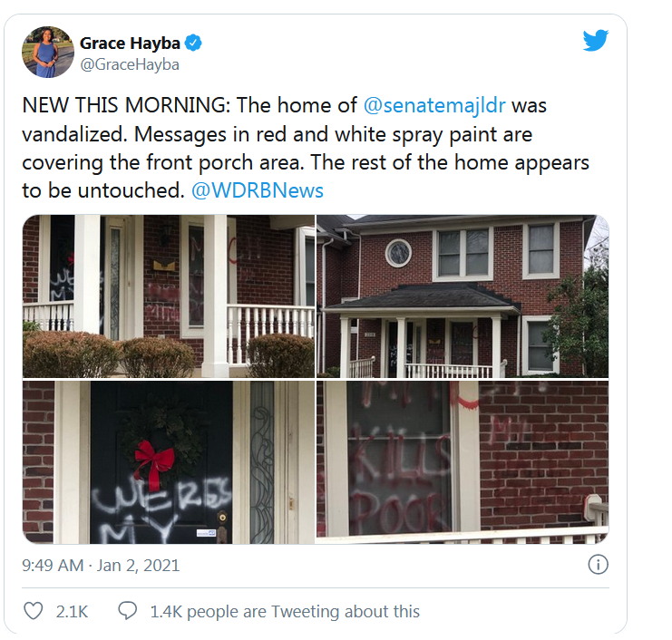This screenshot has width=672, height=640.
Task: Open the front porch graffiti photo
Action: [169, 296]
